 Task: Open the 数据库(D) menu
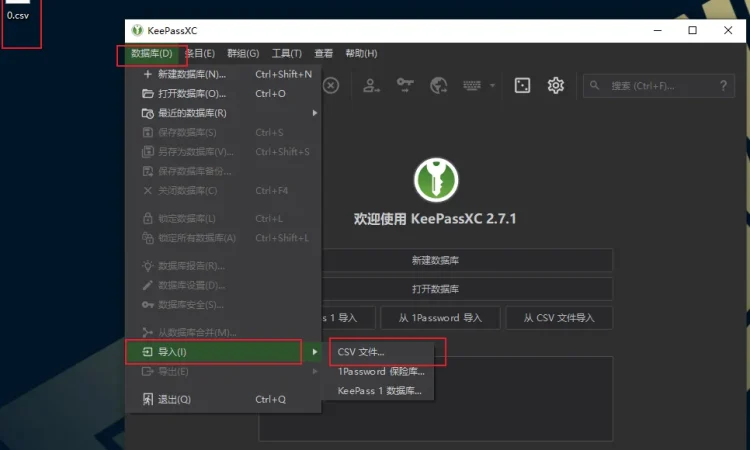(x=152, y=54)
